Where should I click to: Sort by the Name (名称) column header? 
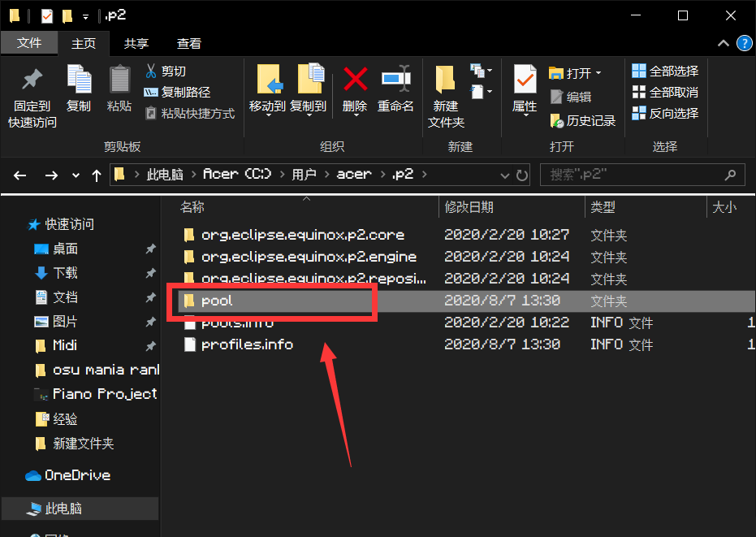tap(192, 207)
